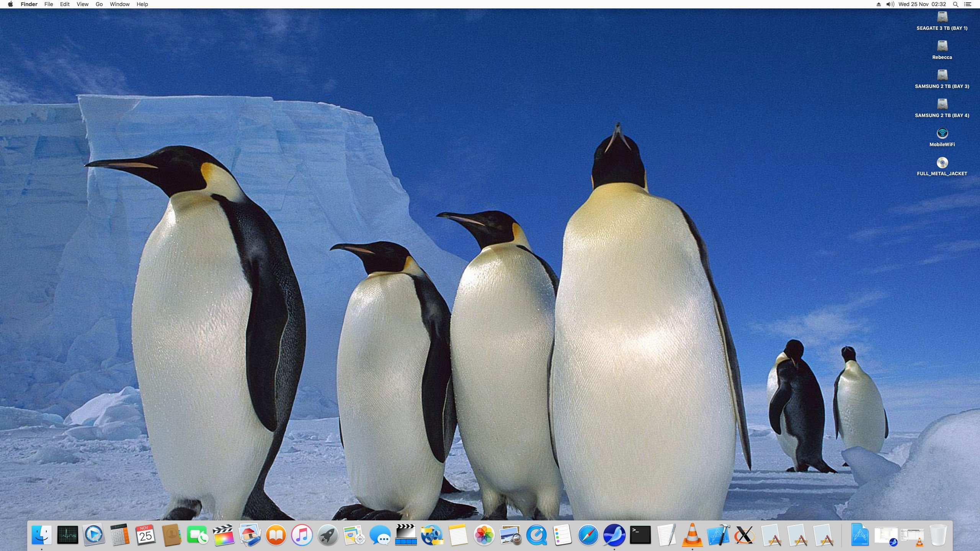980x551 pixels.
Task: Click the date and time Wed 25 Nov
Action: [x=922, y=4]
